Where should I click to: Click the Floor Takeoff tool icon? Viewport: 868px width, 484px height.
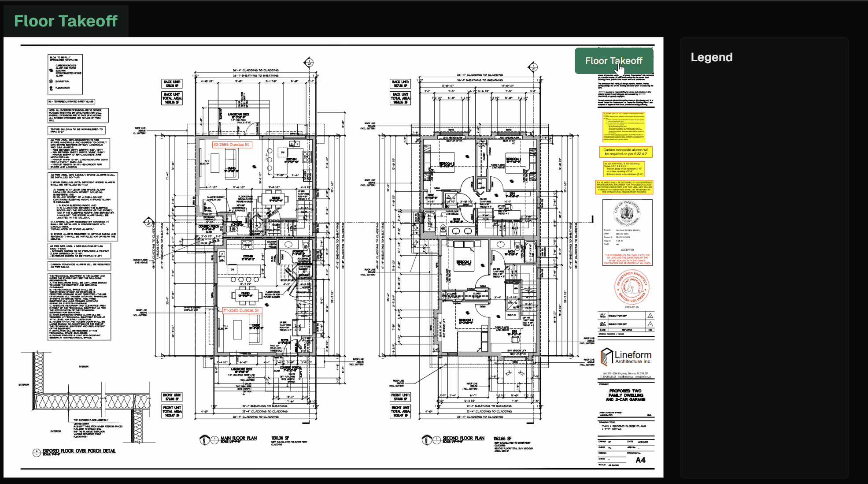click(x=616, y=60)
